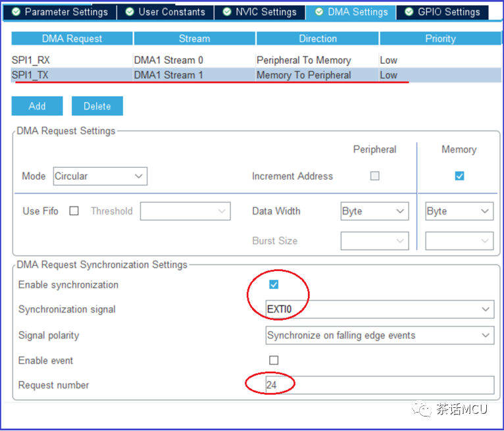The image size is (504, 431).
Task: Open the Synchronization signal dropdown EXTI0
Action: click(380, 309)
